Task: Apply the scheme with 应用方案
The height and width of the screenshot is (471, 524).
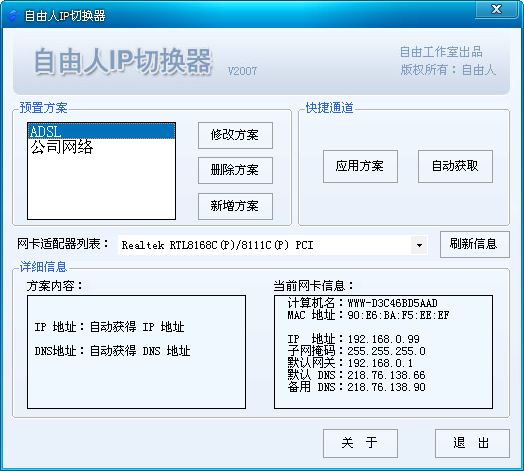Action: (x=360, y=166)
